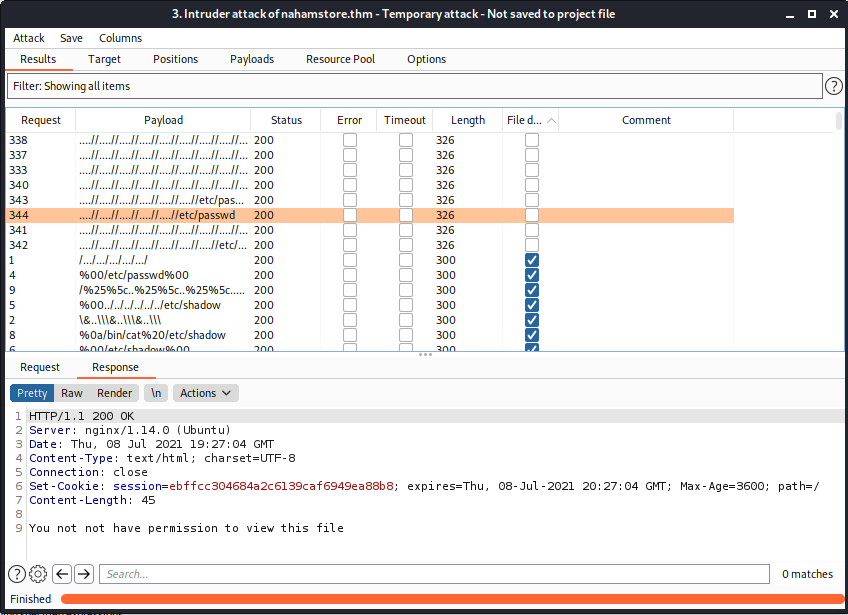Open help icon beside search settings

(x=17, y=574)
